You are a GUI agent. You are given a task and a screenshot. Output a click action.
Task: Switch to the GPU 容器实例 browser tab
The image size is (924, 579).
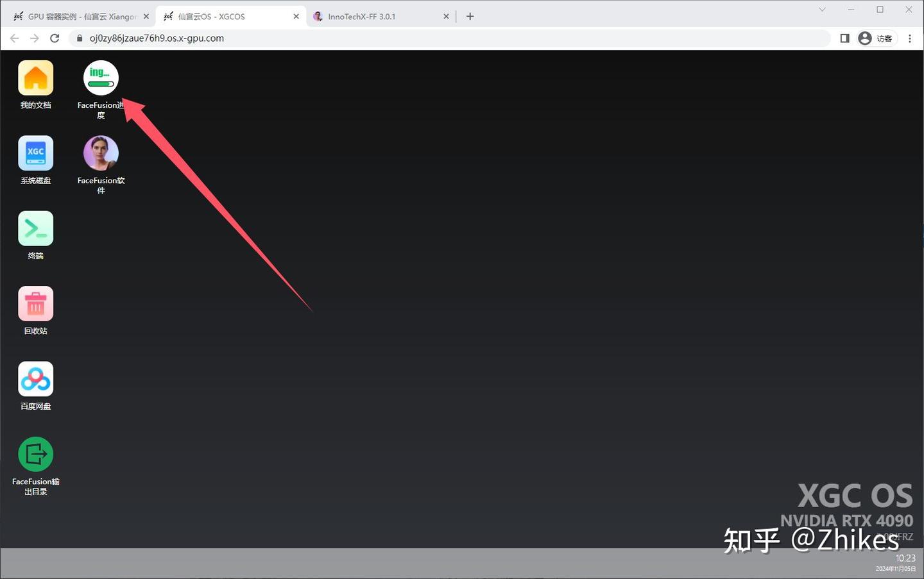(80, 17)
